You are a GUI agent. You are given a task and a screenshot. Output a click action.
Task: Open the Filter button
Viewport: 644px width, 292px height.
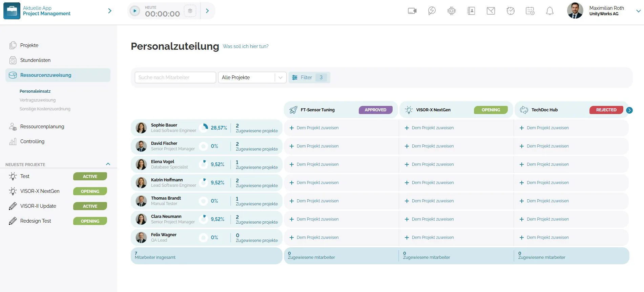(x=309, y=77)
